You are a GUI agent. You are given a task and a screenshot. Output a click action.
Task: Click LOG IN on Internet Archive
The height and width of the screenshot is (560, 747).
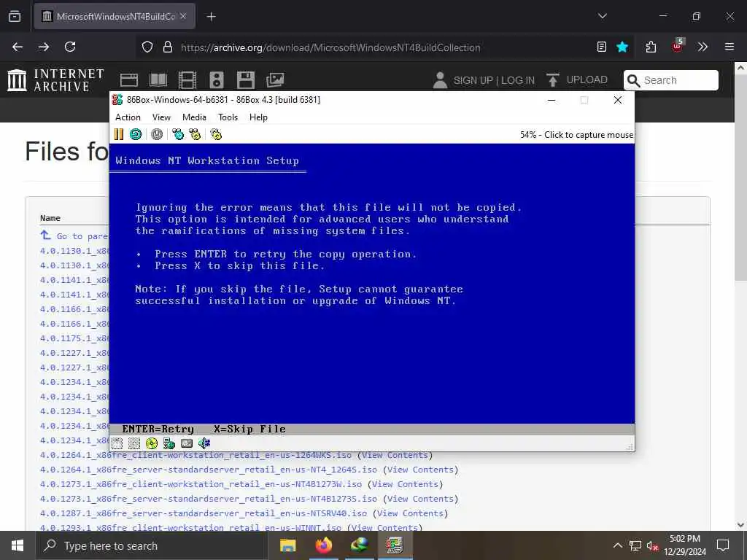pos(518,80)
